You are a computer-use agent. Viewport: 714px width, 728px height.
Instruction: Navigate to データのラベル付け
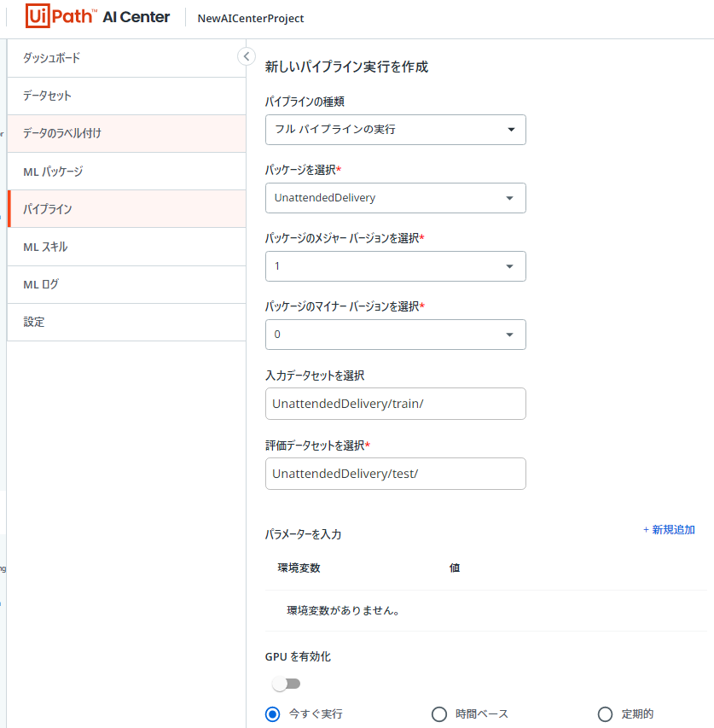(64, 133)
